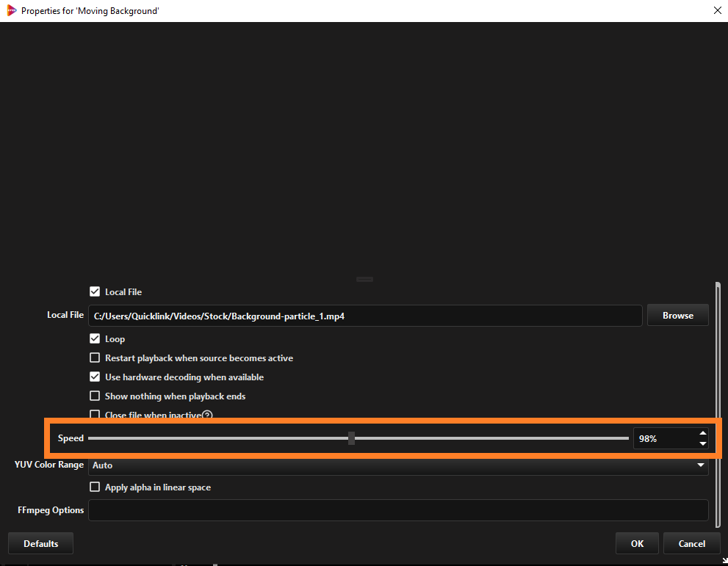Toggle the Loop checkbox
Screen dimensions: 728x566
[95, 338]
